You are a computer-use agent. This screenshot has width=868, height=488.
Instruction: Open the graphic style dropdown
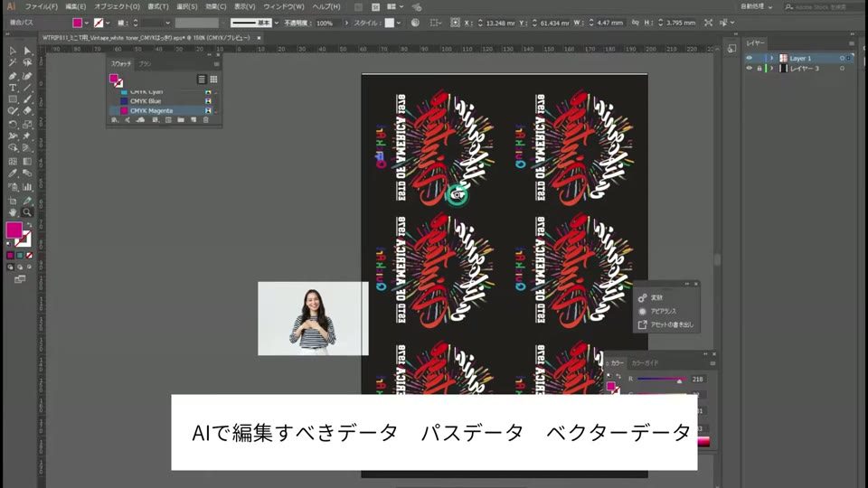click(398, 23)
